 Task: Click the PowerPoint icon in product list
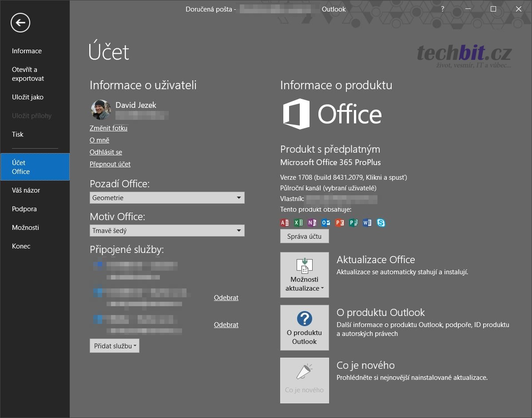[340, 223]
